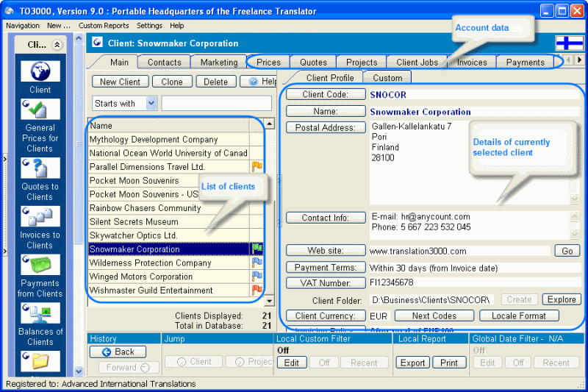The height and width of the screenshot is (392, 588).
Task: Switch to the Quotes tab
Action: pos(314,63)
